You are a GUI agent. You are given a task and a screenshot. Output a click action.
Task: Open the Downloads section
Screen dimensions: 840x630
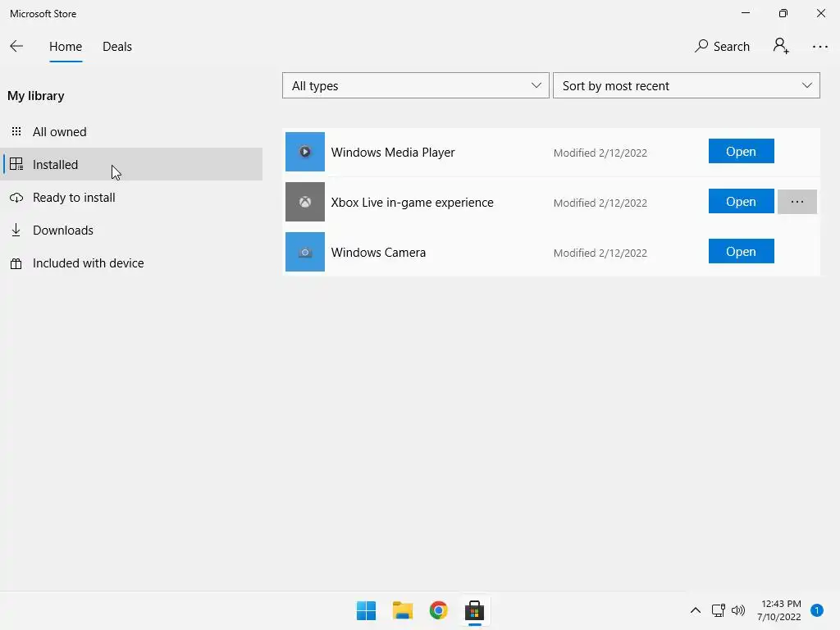(x=131, y=231)
